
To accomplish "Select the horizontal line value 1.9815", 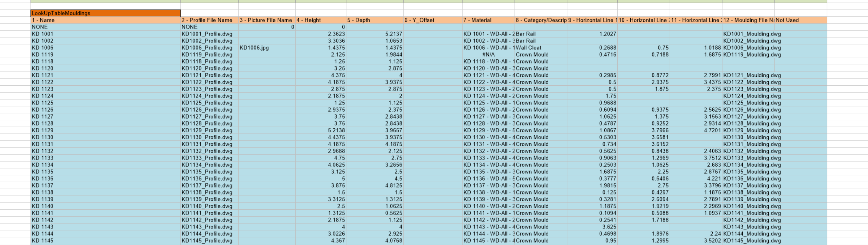I will [592, 186].
